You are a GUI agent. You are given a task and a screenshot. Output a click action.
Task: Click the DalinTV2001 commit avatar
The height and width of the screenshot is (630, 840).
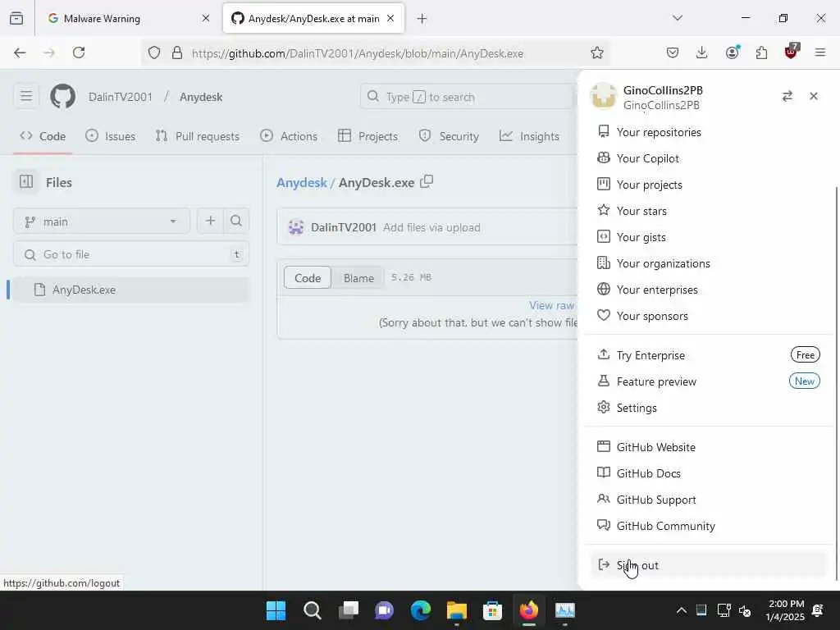[296, 227]
